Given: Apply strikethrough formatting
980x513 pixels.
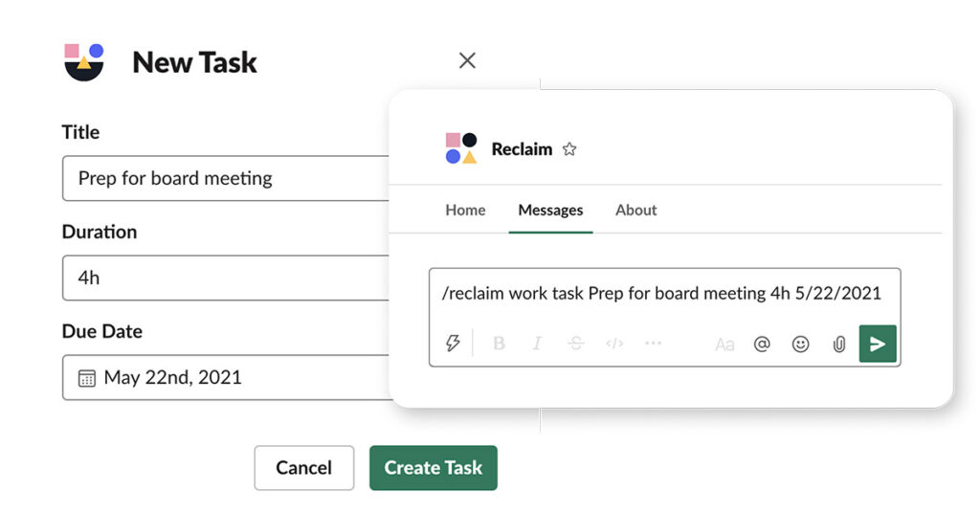Looking at the screenshot, I should 575,343.
